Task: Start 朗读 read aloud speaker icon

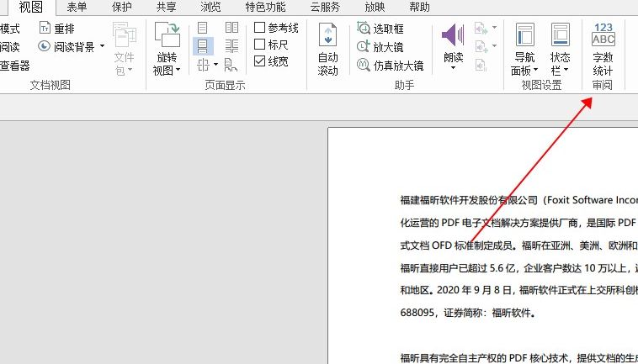Action: tap(453, 35)
